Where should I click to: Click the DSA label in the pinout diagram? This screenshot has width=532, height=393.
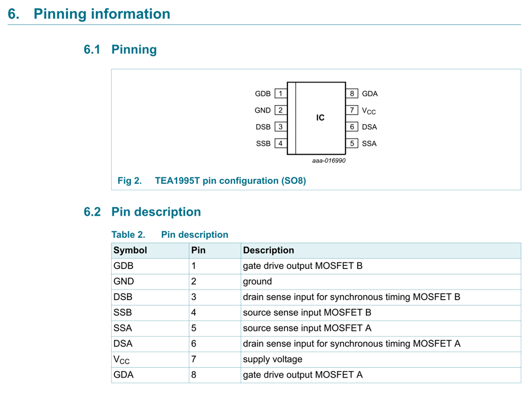click(369, 127)
